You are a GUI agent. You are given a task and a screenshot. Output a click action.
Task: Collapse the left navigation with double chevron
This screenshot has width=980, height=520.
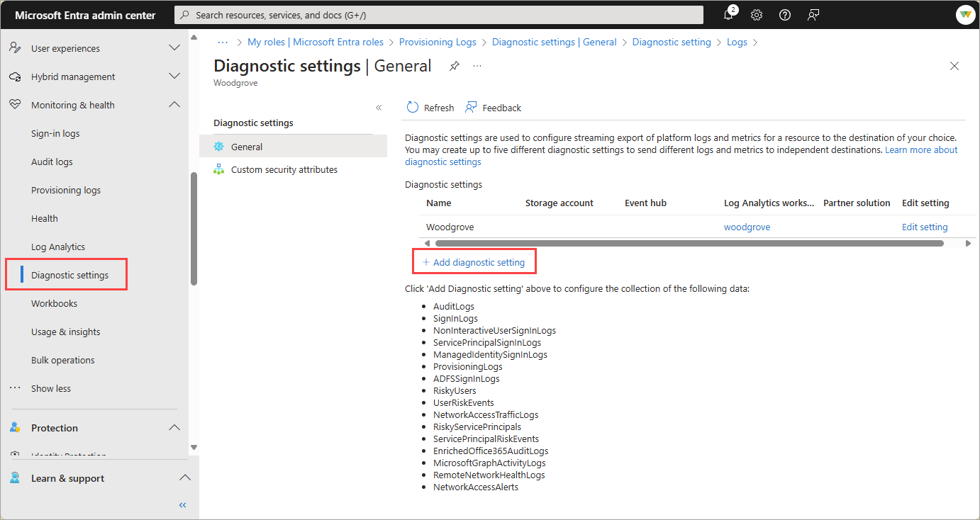(182, 505)
